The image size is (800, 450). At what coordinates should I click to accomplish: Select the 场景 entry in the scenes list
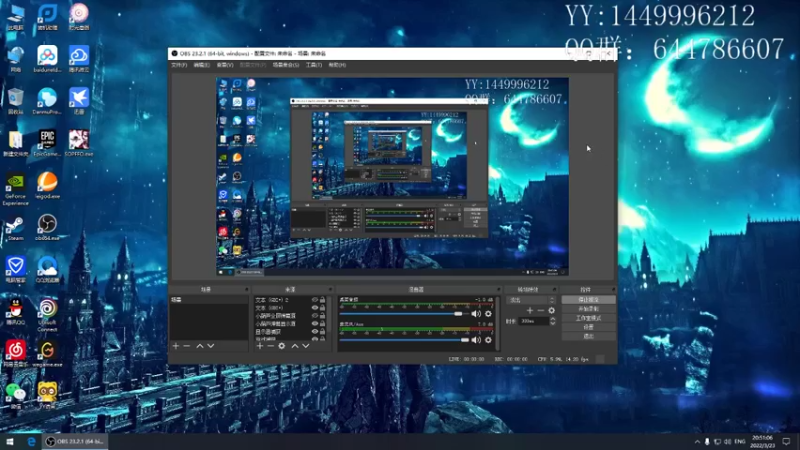click(x=209, y=300)
